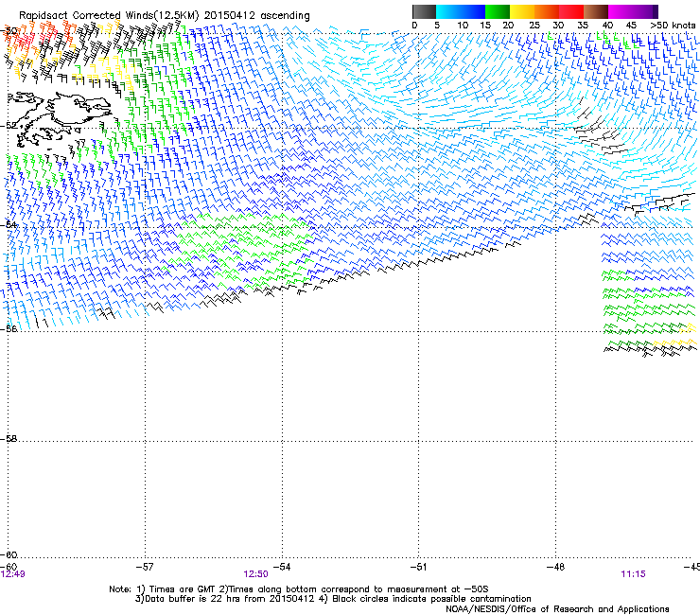The width and height of the screenshot is (700, 615).
Task: Click the '-56' latitude label
Action: click(x=9, y=328)
